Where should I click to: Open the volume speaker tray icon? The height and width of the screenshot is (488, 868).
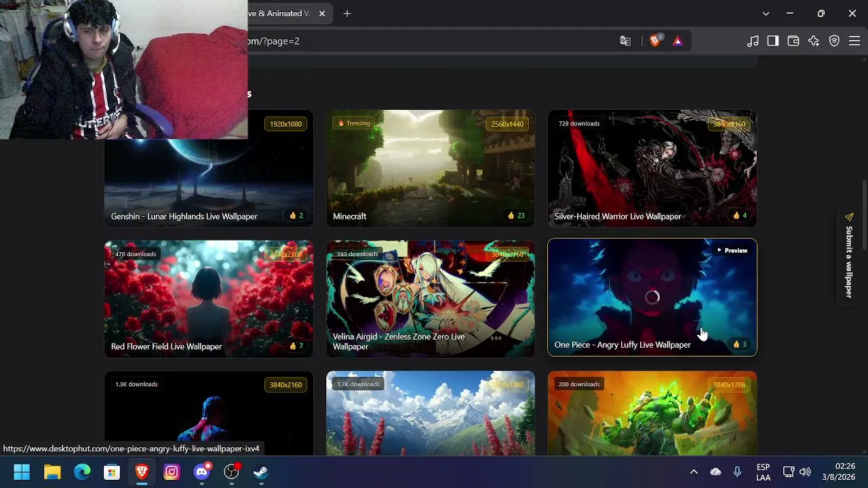point(805,472)
